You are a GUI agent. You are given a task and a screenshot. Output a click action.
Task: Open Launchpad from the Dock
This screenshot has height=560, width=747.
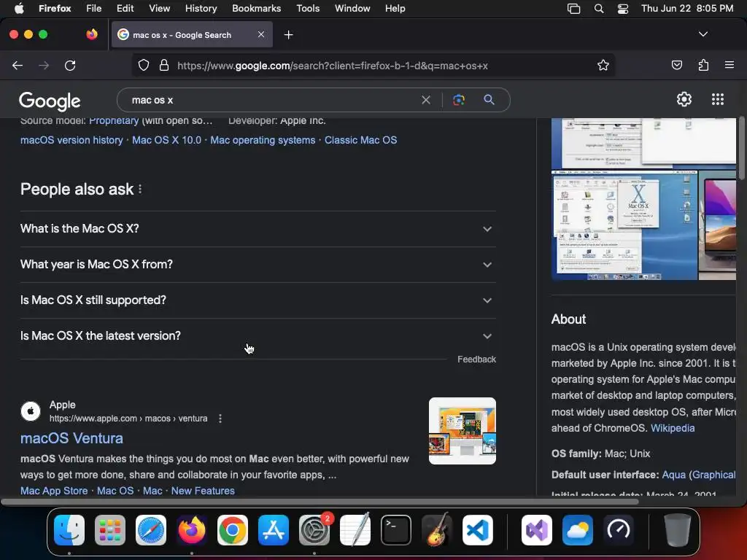pyautogui.click(x=110, y=530)
